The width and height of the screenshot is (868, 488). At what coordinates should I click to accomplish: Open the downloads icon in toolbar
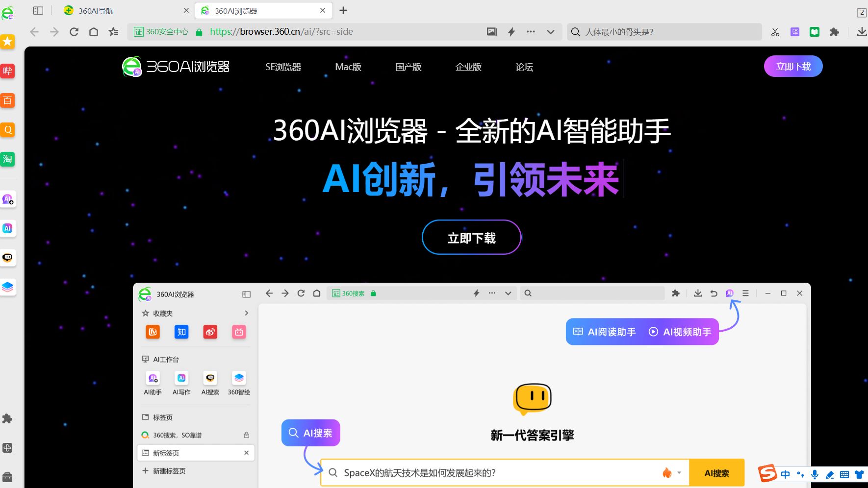click(x=862, y=32)
